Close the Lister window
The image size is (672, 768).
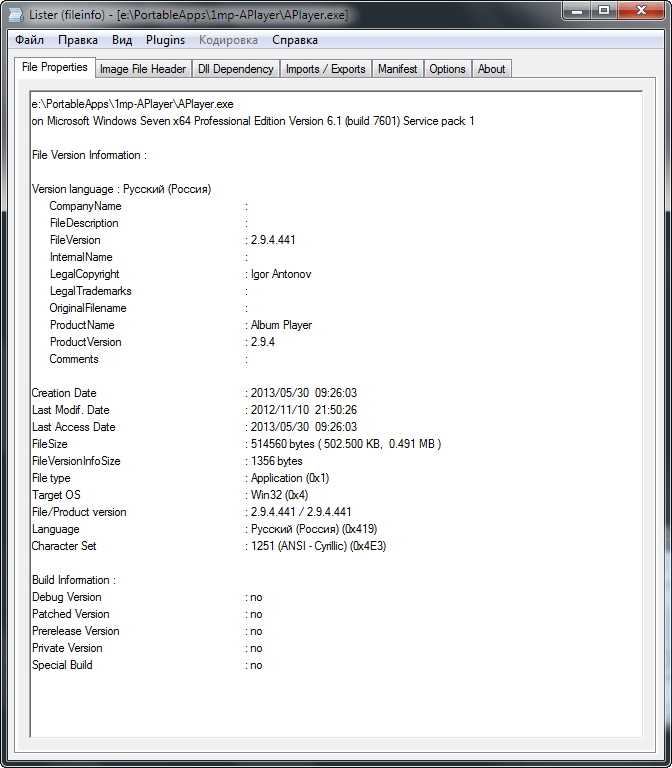641,10
